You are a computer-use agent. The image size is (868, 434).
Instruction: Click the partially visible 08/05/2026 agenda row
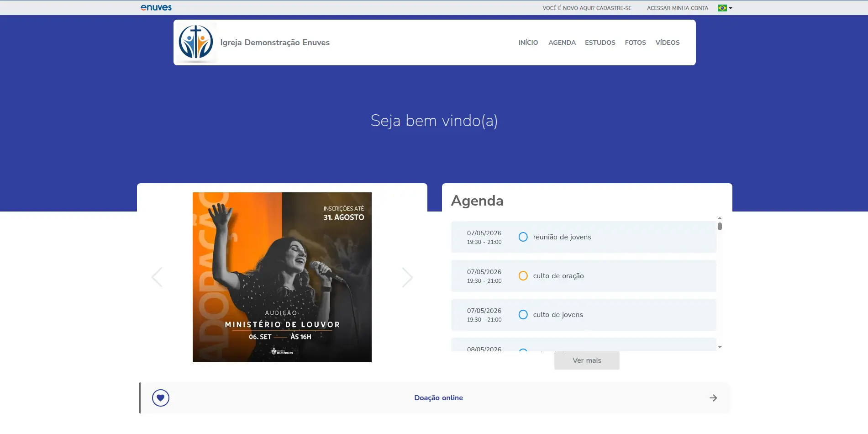pyautogui.click(x=584, y=345)
